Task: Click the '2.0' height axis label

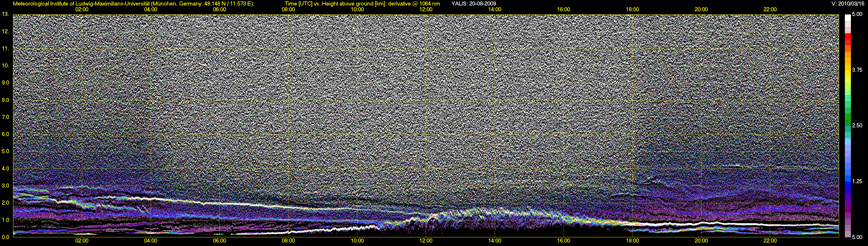Action: 5,203
